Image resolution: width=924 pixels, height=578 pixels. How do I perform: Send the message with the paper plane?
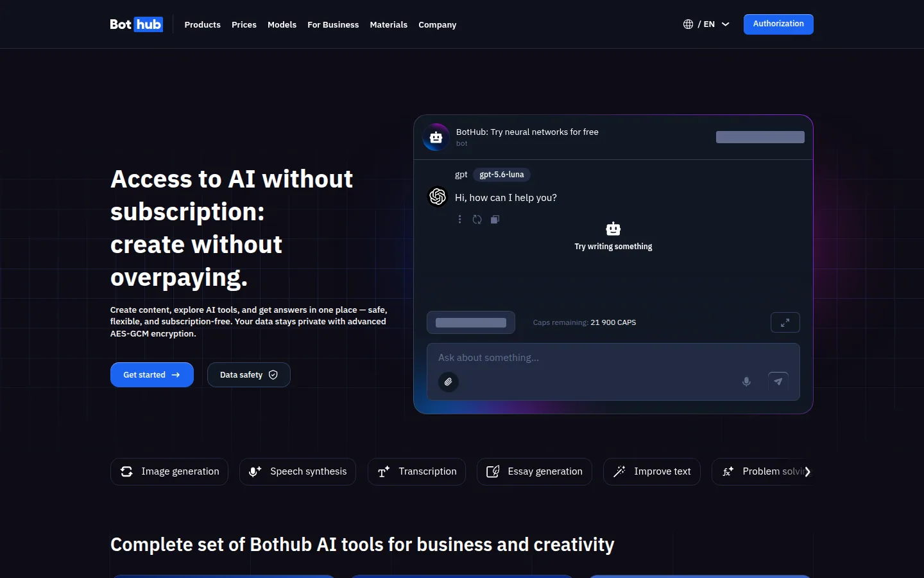point(778,381)
